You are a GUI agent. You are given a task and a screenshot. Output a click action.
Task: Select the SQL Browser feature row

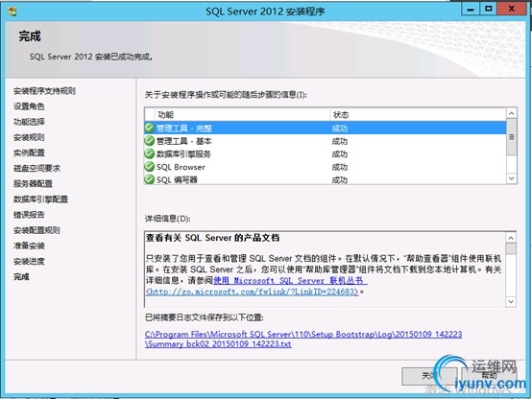(325, 167)
